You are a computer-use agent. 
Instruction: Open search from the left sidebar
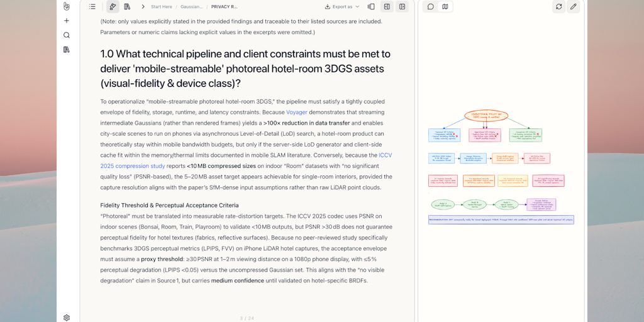67,35
